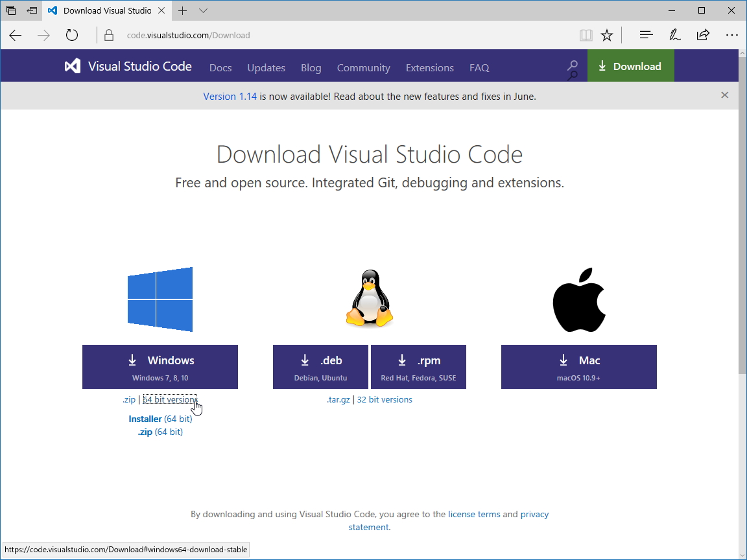Click the Visual Studio Code logo
The width and height of the screenshot is (747, 560).
click(x=72, y=65)
